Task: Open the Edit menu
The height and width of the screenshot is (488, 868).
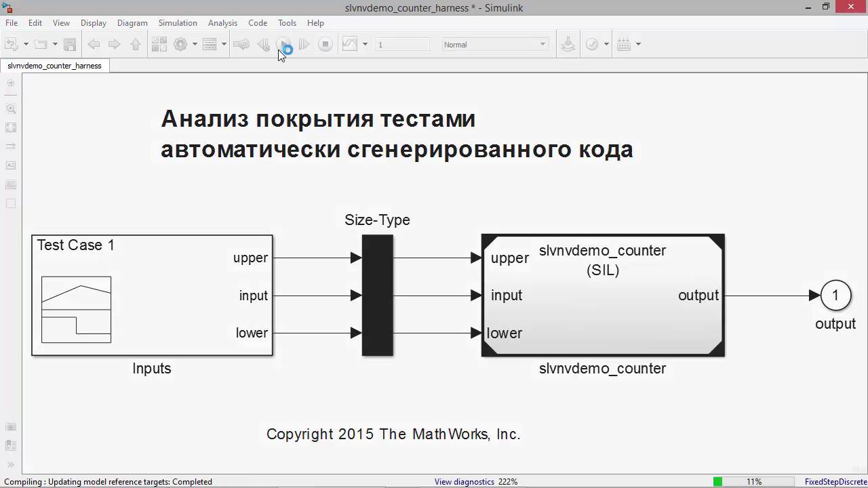Action: point(35,23)
